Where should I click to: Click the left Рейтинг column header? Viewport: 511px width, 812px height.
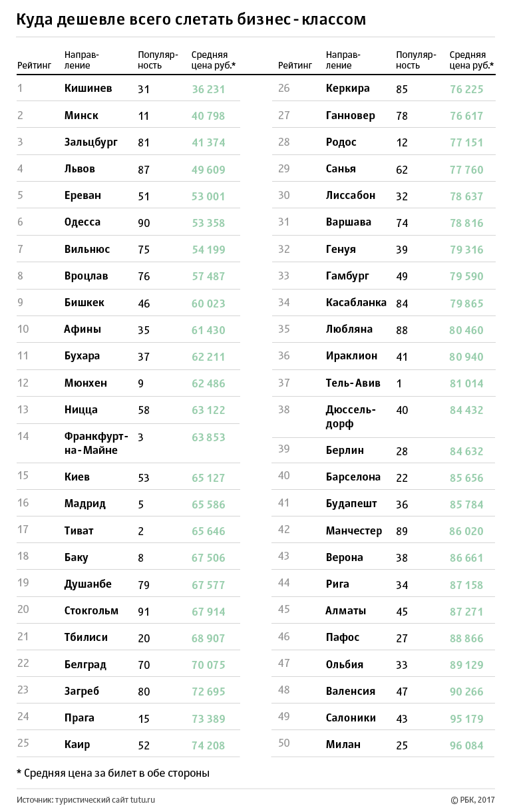coord(33,65)
